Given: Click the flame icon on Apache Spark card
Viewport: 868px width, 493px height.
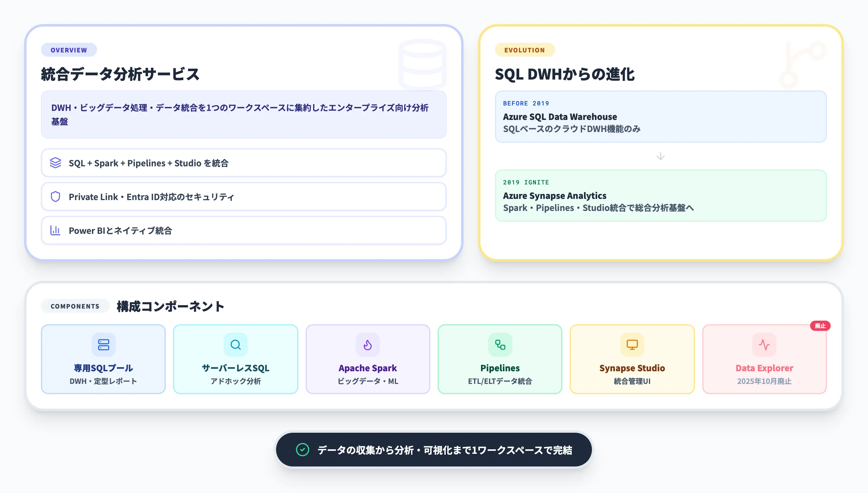Looking at the screenshot, I should click(x=368, y=345).
